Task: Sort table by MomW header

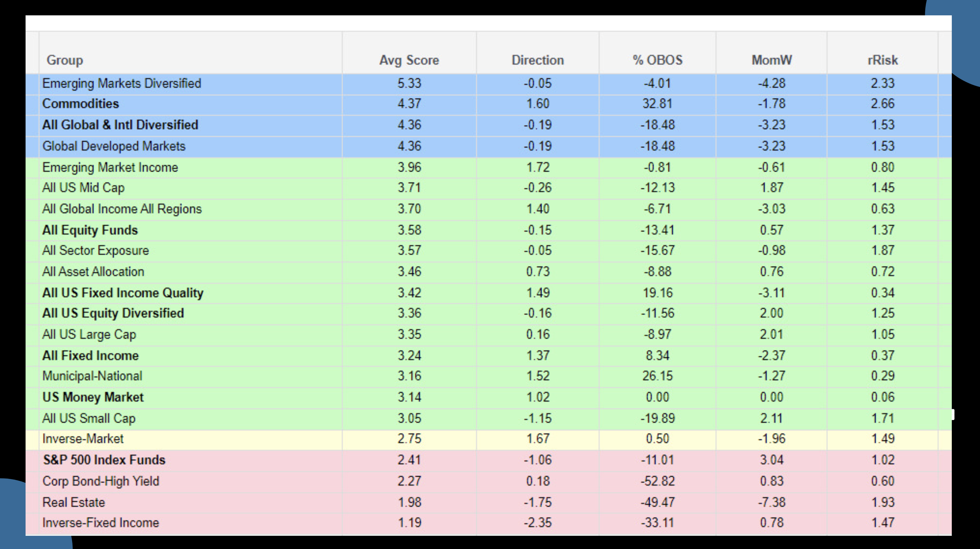Action: point(771,60)
